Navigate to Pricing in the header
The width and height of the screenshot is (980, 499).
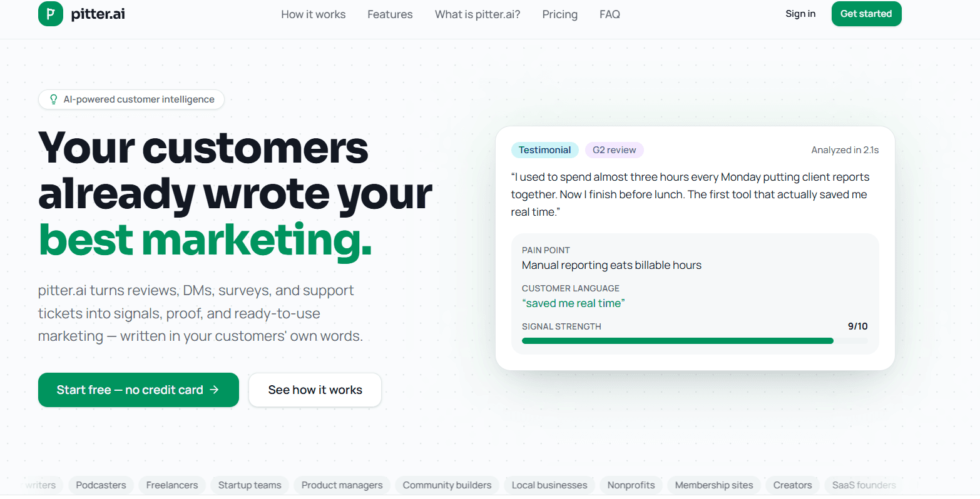560,14
